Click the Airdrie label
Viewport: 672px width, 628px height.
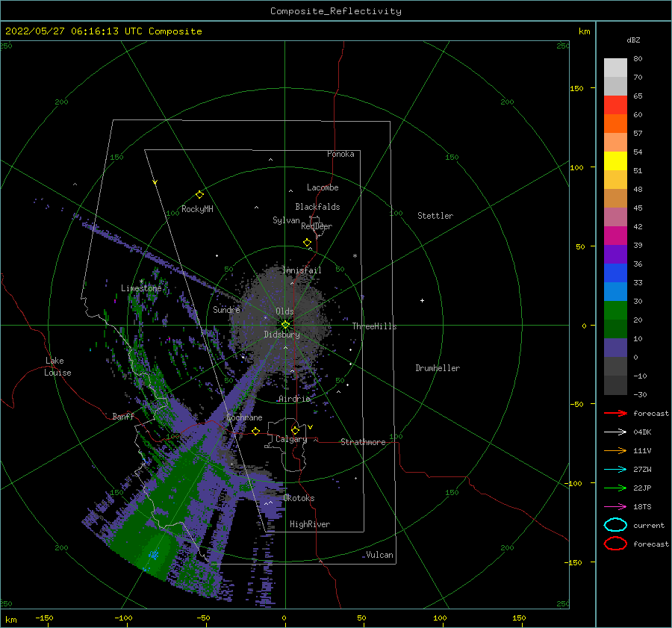(x=294, y=399)
